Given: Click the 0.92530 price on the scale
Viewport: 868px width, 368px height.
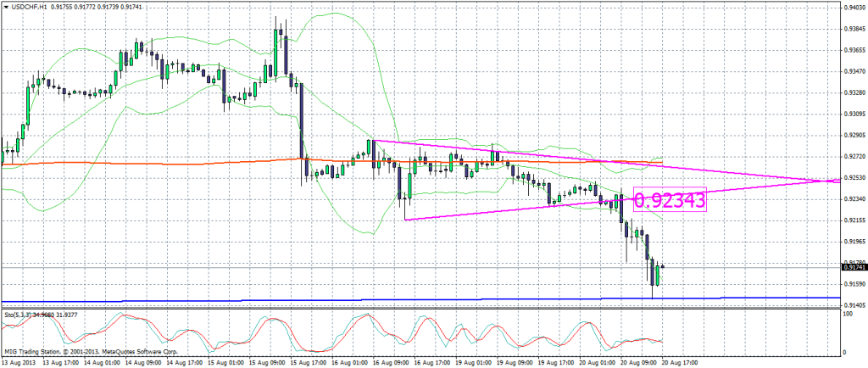Looking at the screenshot, I should pos(854,178).
